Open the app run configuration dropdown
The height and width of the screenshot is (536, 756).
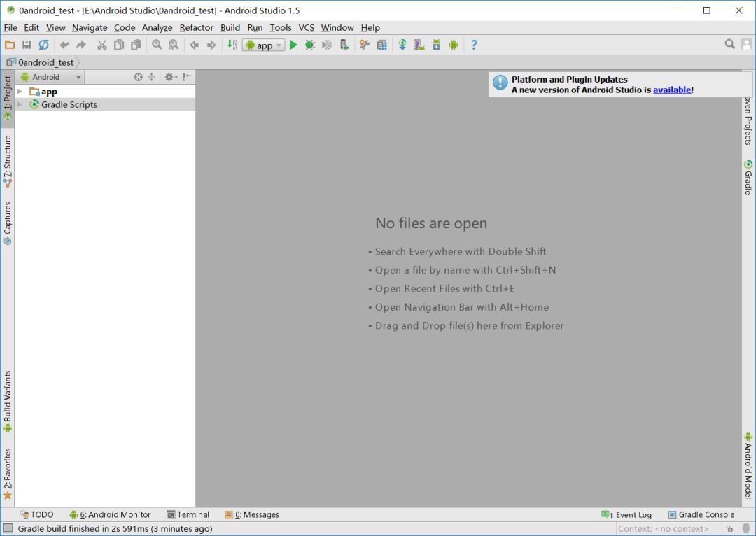tap(264, 45)
